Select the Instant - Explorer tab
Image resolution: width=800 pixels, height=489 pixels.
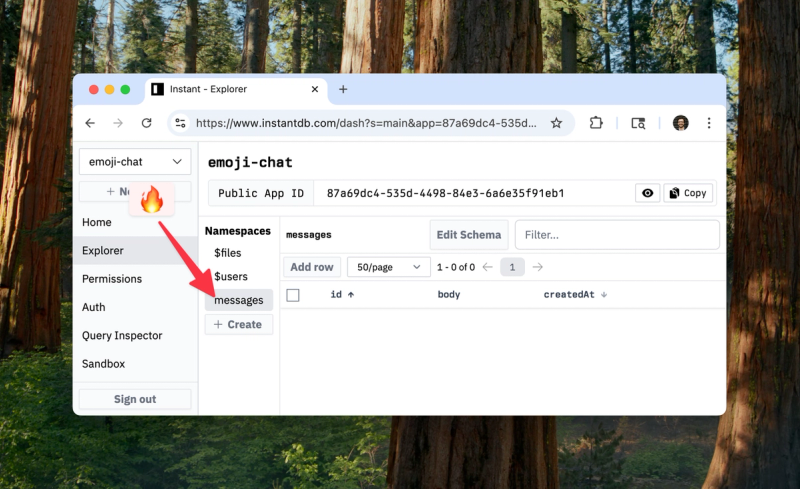[x=236, y=89]
